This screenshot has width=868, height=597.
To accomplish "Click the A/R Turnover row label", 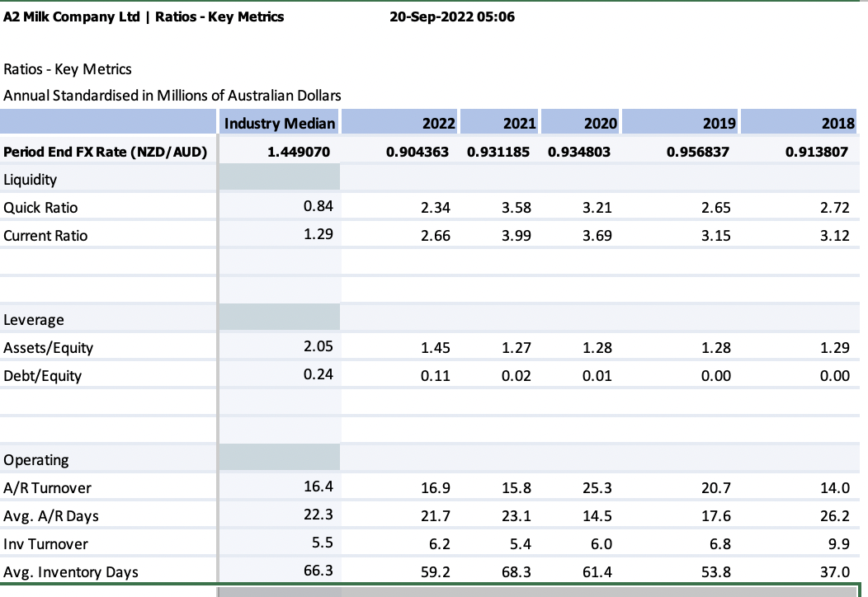I will coord(47,488).
